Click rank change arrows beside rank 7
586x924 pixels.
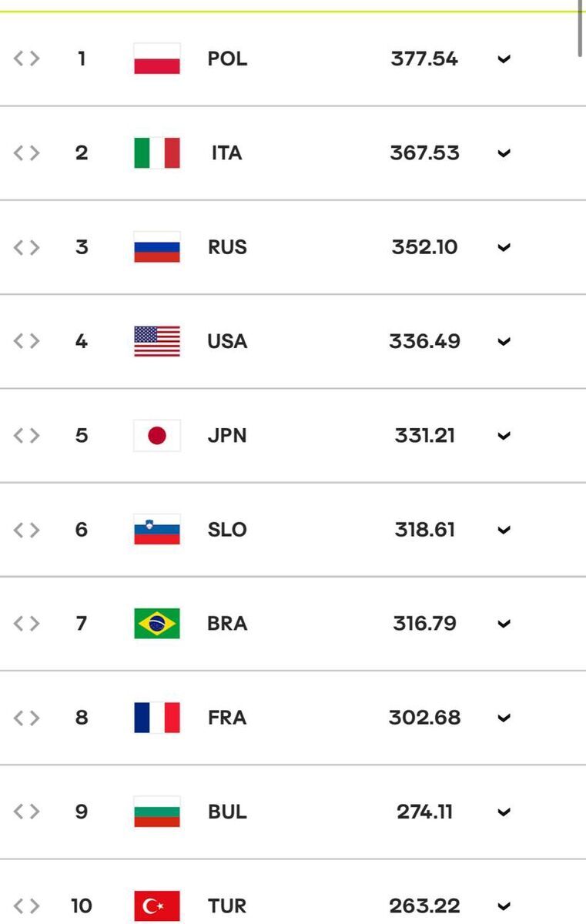pos(26,623)
